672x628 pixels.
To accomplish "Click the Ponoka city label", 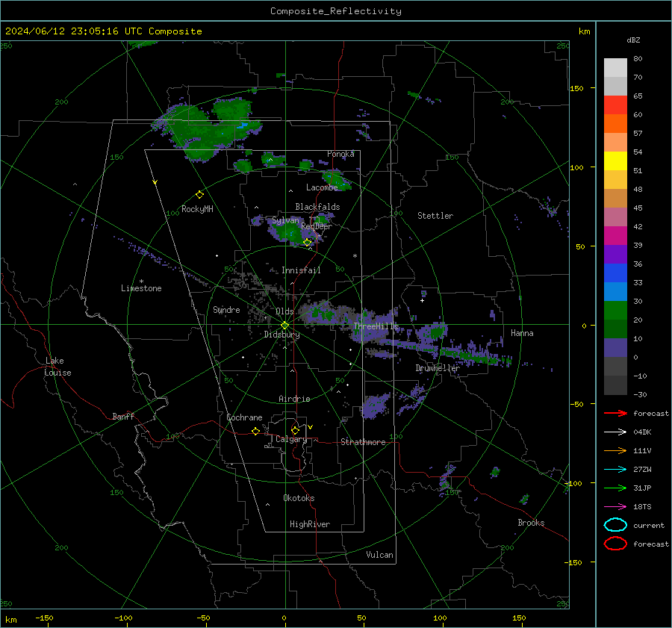I will [x=340, y=154].
